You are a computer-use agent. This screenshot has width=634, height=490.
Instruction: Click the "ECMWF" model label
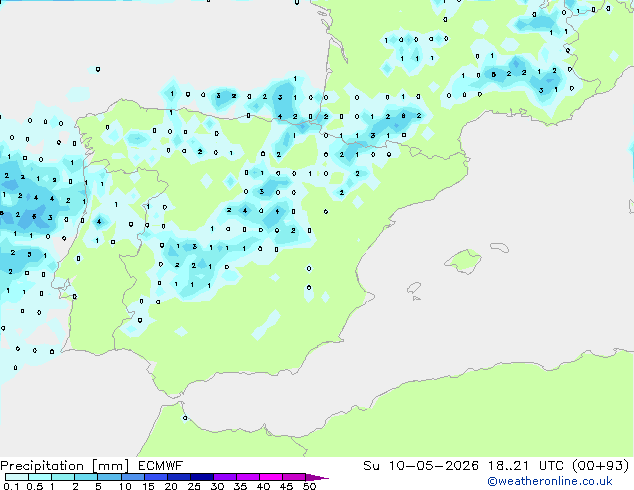(161, 466)
